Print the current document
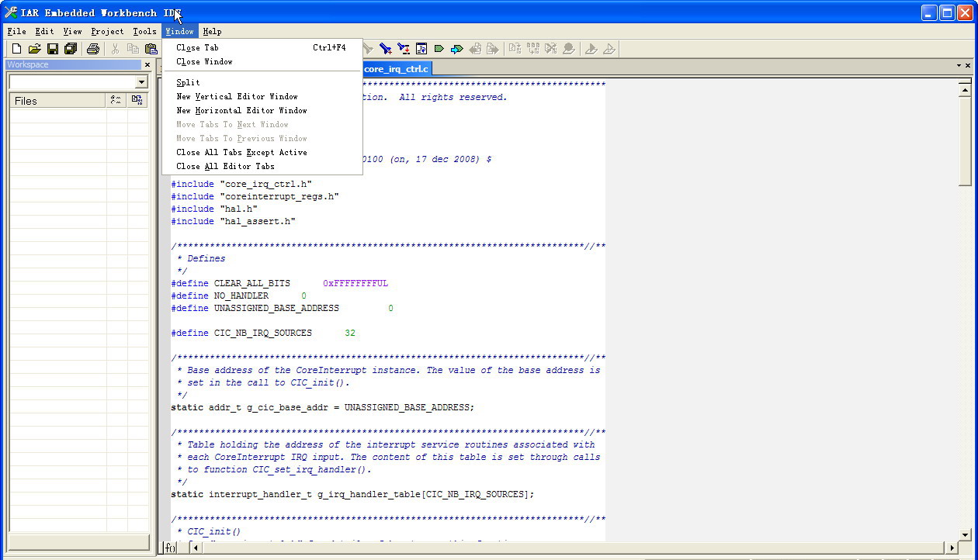 pos(93,49)
